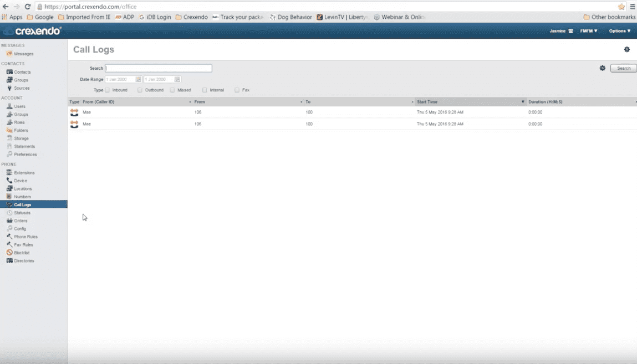
Task: Sort by the From column header
Action: click(248, 102)
